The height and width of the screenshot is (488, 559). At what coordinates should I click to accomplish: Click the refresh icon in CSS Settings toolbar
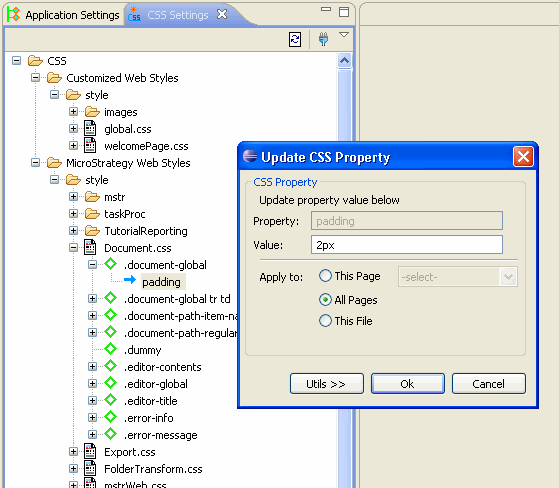[x=295, y=39]
